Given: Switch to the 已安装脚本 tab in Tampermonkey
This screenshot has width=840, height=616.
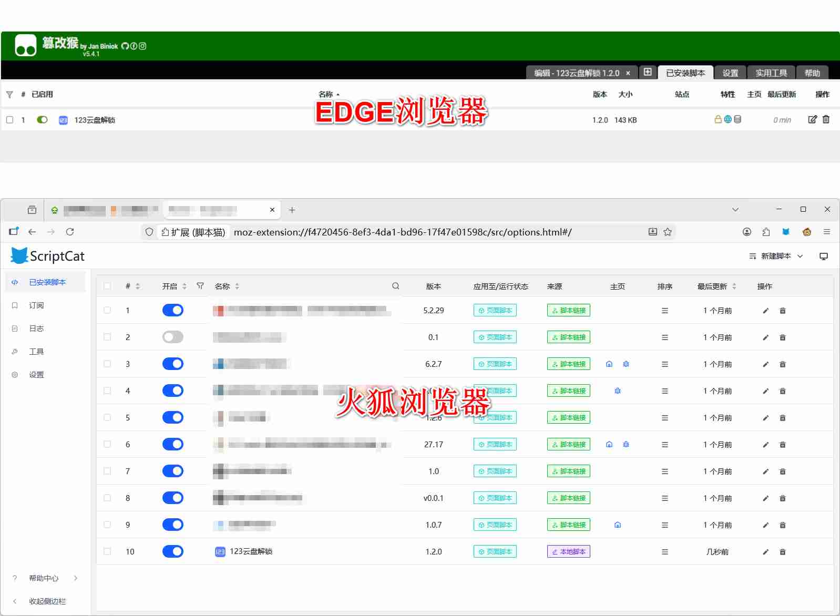Looking at the screenshot, I should click(x=685, y=73).
